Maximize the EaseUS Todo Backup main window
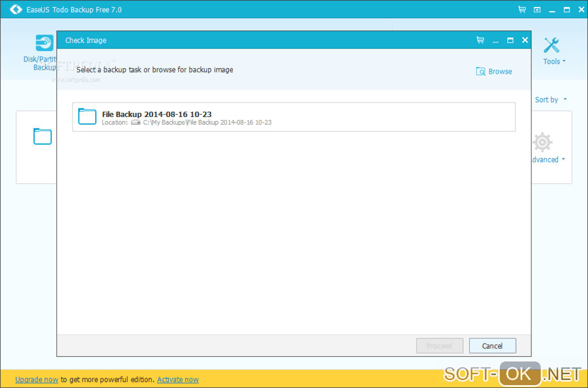Screen dimensions: 588x388 point(567,10)
